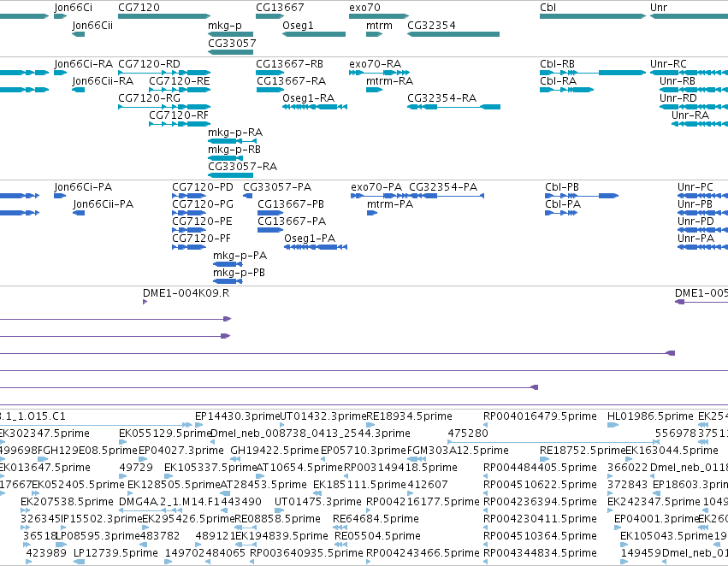Click the mkg-p gene label
This screenshot has height=566, width=728.
(225, 25)
